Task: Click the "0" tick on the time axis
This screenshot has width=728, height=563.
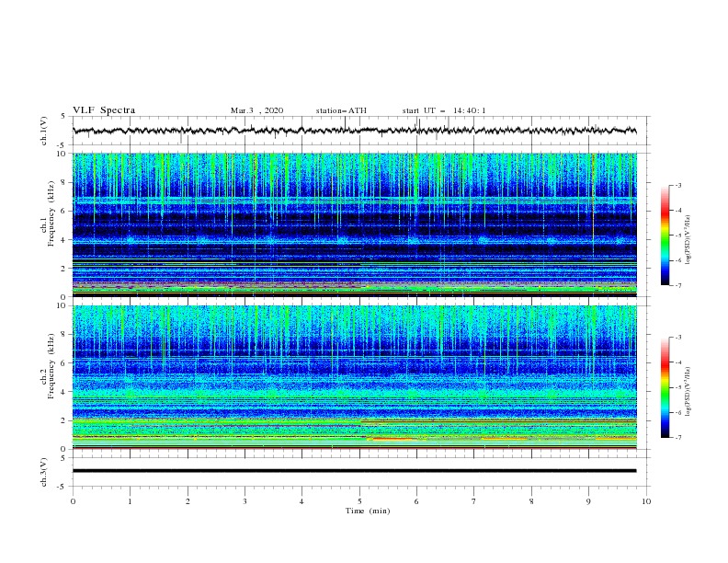Action: click(x=73, y=501)
